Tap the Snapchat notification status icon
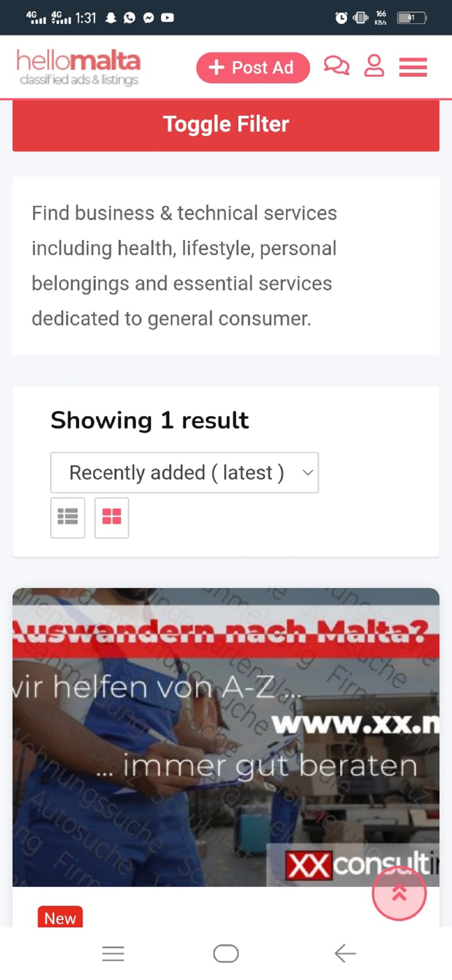Screen dimensions: 452x980 tap(111, 18)
